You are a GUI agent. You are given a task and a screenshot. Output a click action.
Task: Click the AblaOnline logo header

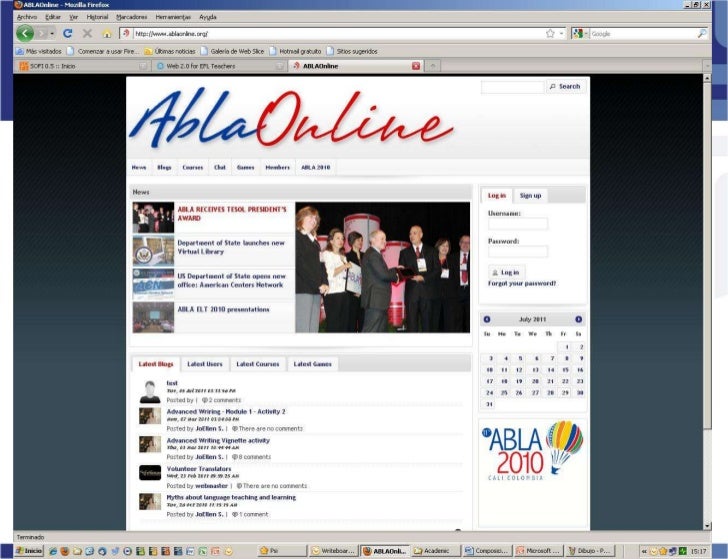tap(292, 119)
